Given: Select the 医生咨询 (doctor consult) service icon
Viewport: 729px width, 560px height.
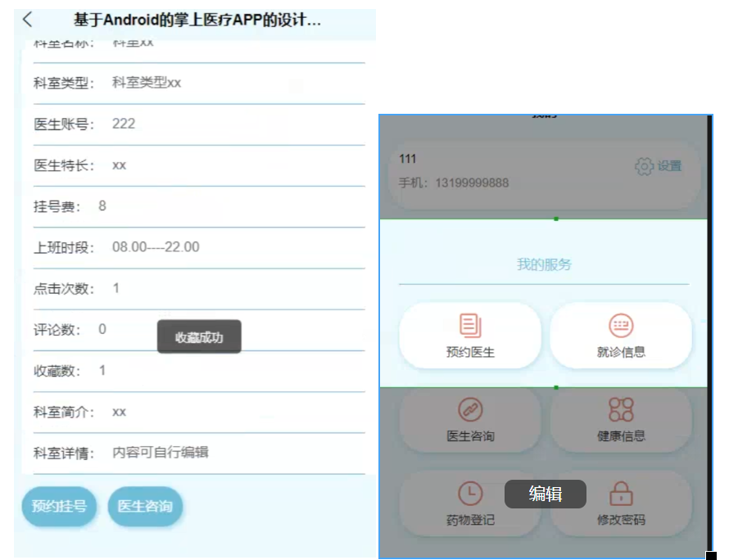Looking at the screenshot, I should 470,420.
